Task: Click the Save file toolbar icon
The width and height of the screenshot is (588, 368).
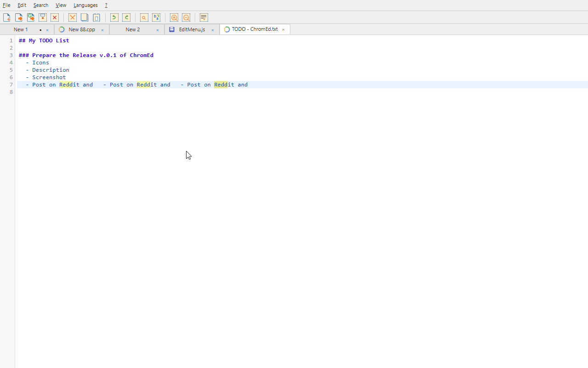Action: pos(43,17)
